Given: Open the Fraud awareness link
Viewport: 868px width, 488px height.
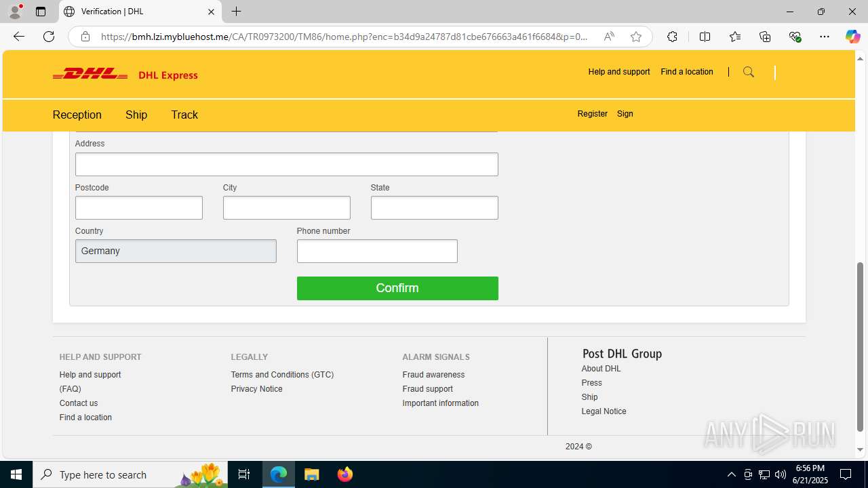Looking at the screenshot, I should [x=433, y=375].
